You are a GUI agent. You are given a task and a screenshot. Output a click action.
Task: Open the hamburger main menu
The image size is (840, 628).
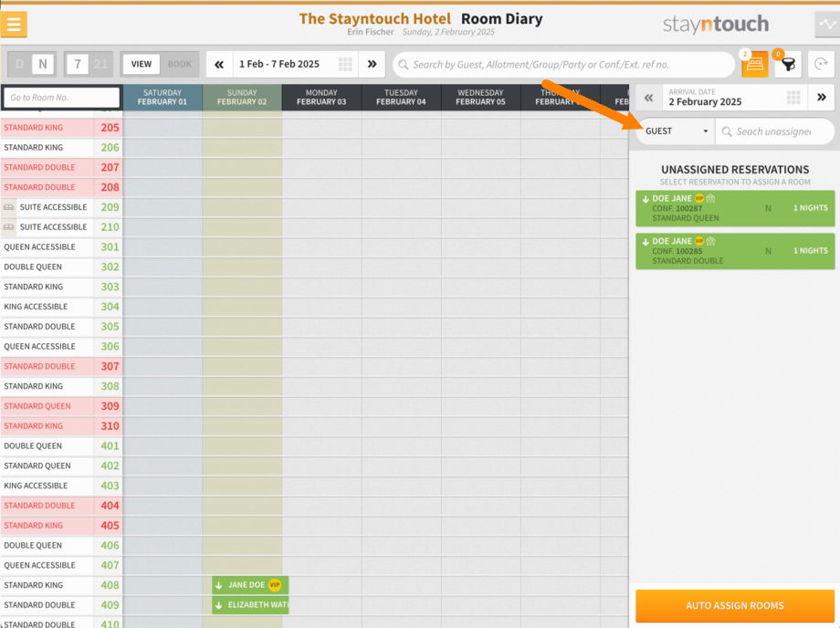[14, 24]
